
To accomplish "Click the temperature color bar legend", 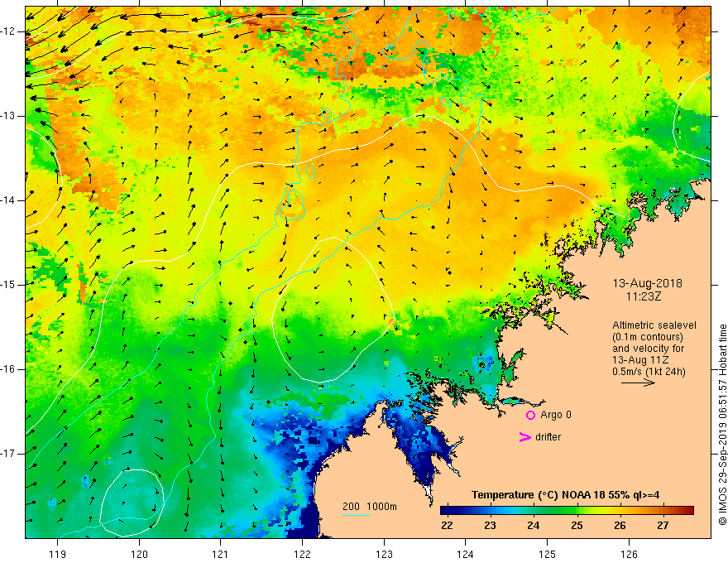I will (567, 511).
